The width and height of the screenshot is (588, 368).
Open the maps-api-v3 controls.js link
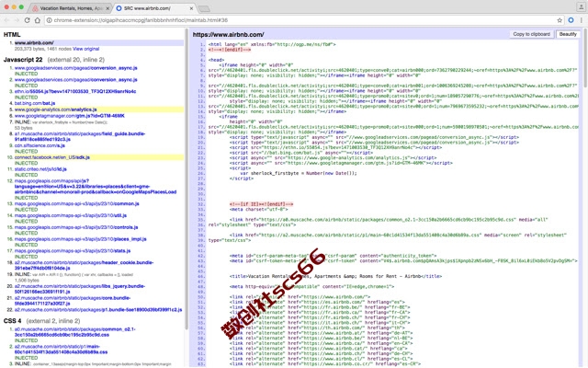tap(76, 227)
